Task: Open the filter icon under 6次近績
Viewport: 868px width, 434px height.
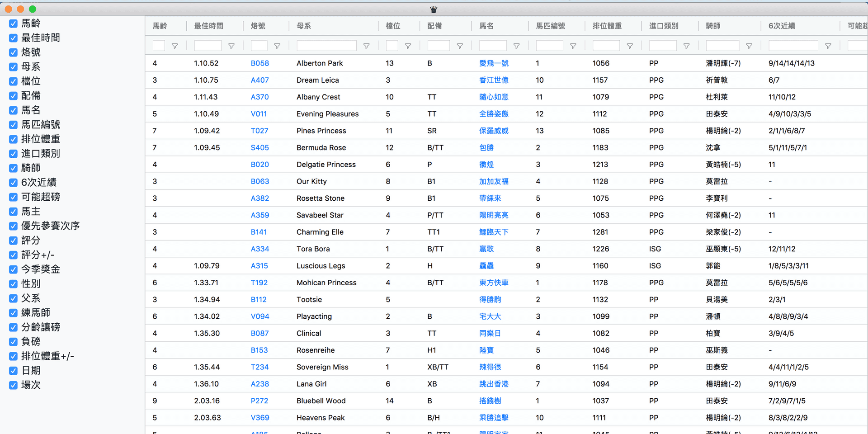Action: 828,46
